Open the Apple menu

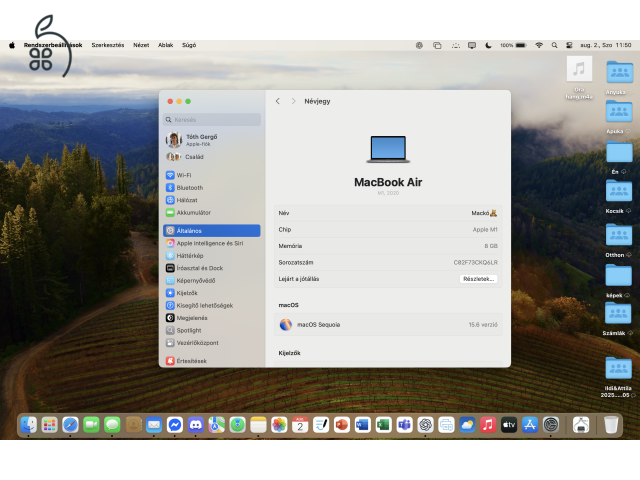[x=12, y=45]
